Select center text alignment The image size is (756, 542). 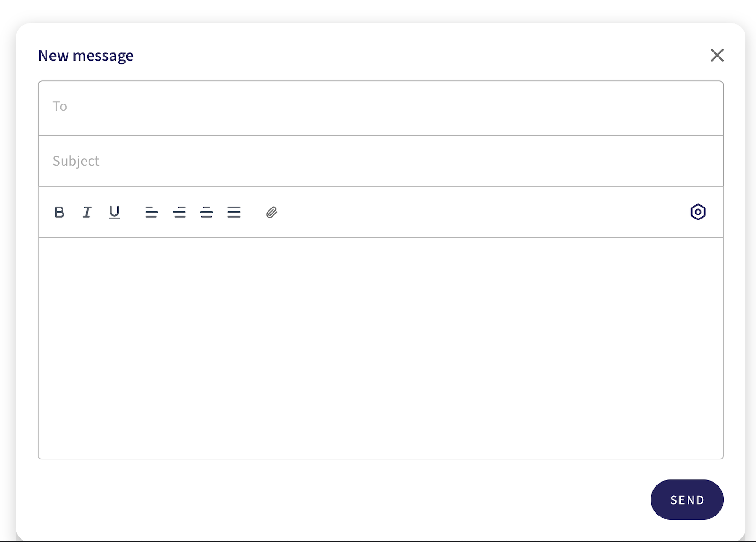[180, 212]
